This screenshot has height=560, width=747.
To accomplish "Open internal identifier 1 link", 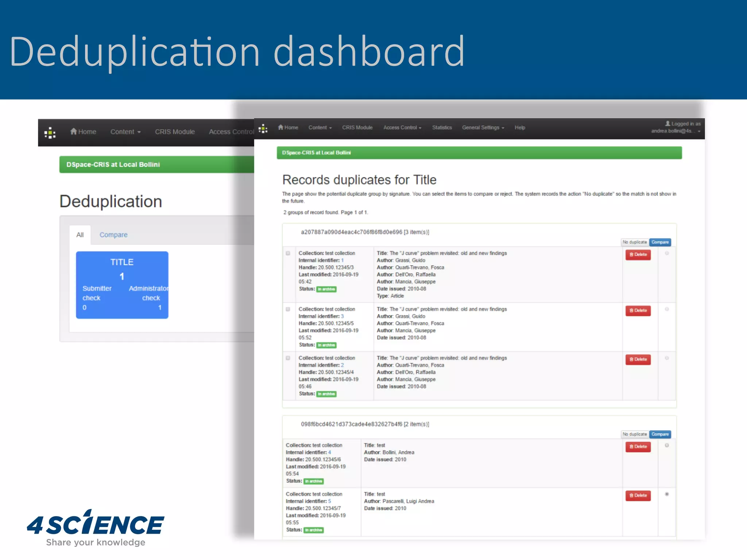I will [x=342, y=260].
